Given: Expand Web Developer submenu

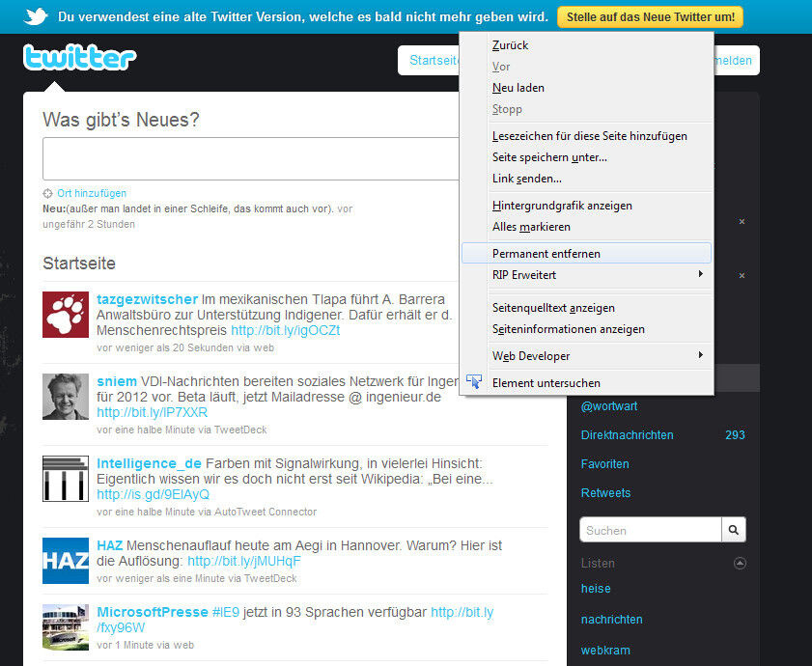Looking at the screenshot, I should [x=586, y=356].
